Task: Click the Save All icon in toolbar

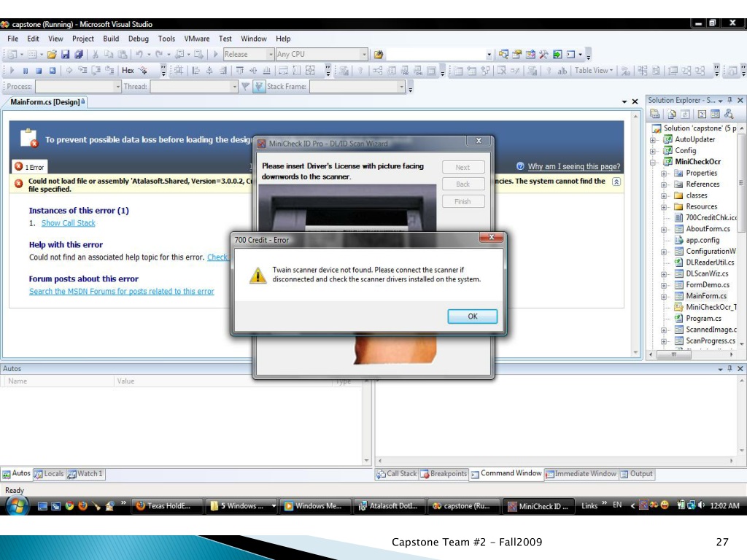Action: 79,54
